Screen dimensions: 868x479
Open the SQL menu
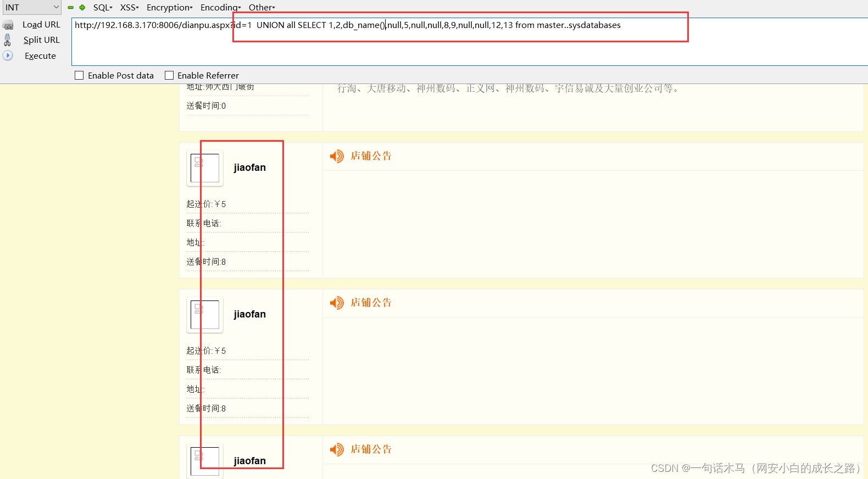103,8
